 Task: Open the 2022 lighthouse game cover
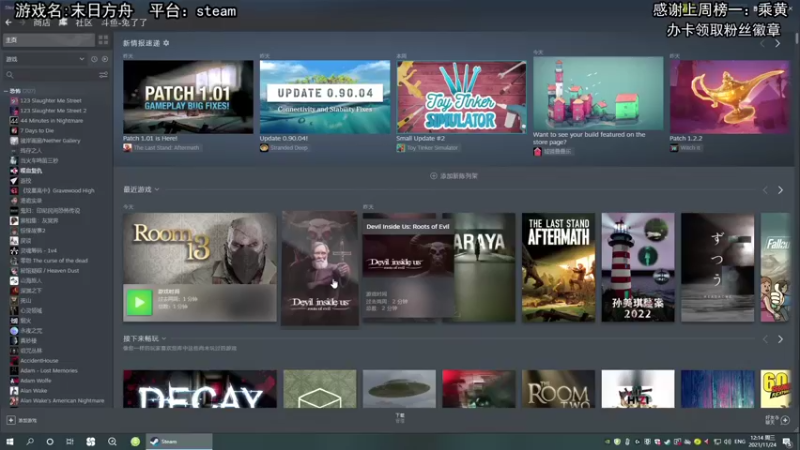(x=638, y=267)
